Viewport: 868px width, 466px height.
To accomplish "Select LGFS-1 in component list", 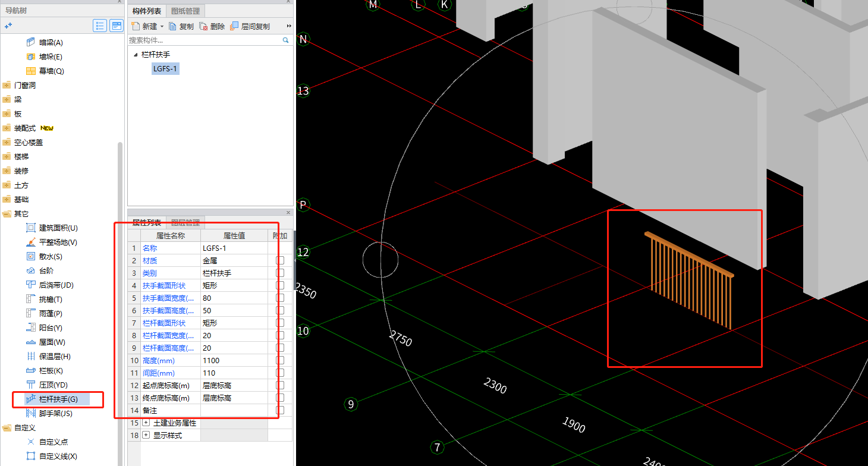I will (x=165, y=68).
